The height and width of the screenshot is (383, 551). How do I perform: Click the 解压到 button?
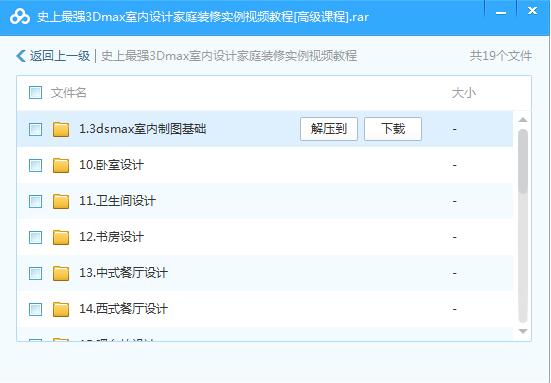(329, 129)
